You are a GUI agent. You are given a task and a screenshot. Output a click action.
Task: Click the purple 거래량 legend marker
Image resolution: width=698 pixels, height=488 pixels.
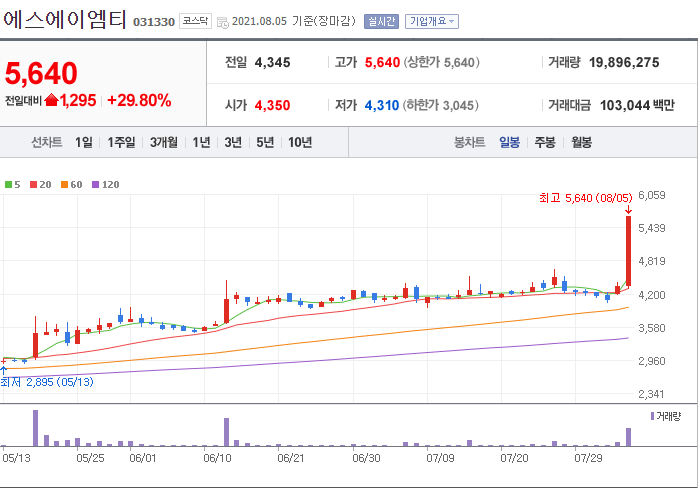click(652, 416)
